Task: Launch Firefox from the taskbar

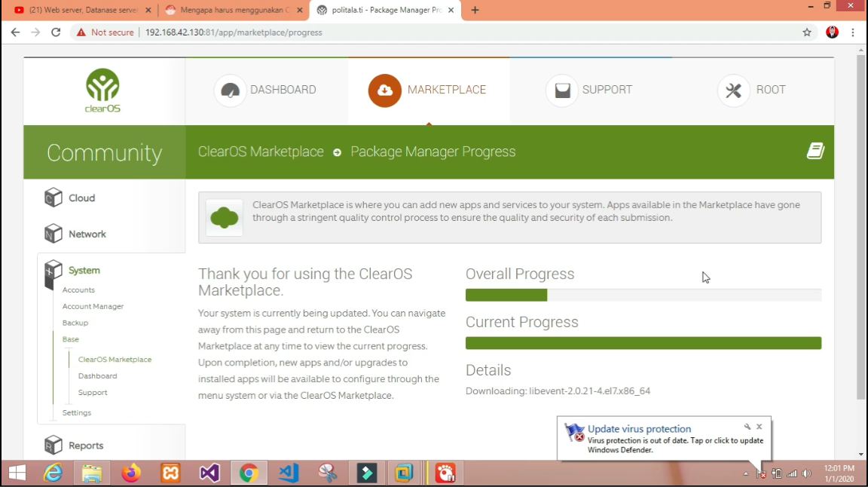Action: [x=131, y=473]
